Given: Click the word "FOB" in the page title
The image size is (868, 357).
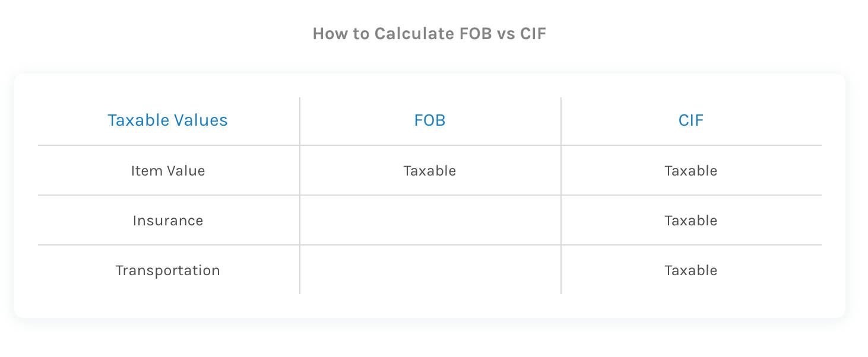Looking at the screenshot, I should pos(476,34).
